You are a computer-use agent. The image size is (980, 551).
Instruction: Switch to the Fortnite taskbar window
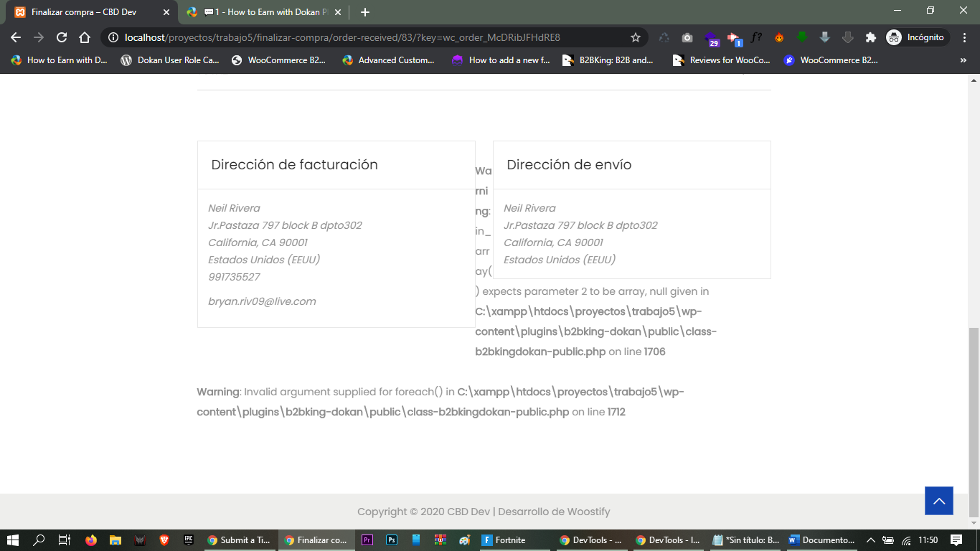pyautogui.click(x=514, y=540)
